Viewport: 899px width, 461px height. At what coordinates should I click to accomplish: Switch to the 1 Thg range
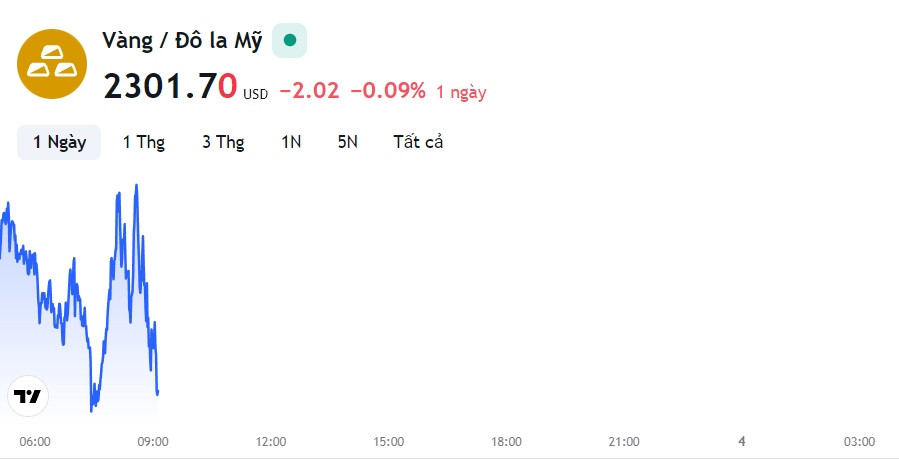(x=144, y=142)
